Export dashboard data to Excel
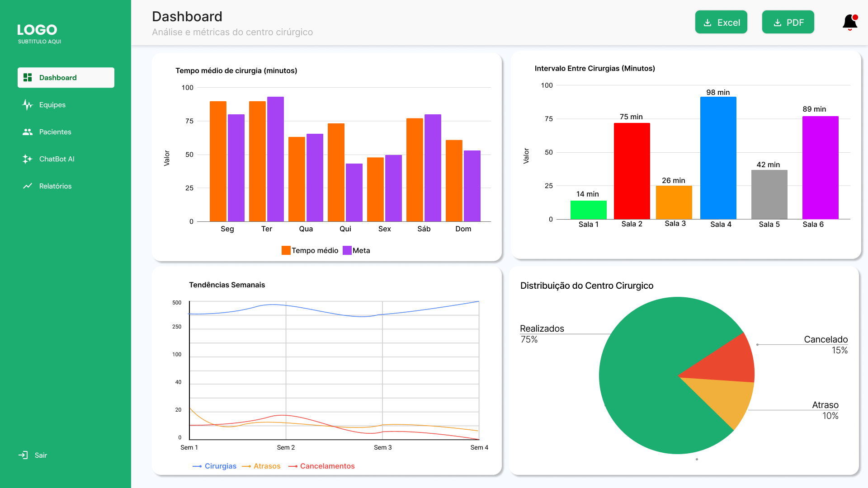The height and width of the screenshot is (488, 868). coord(721,22)
